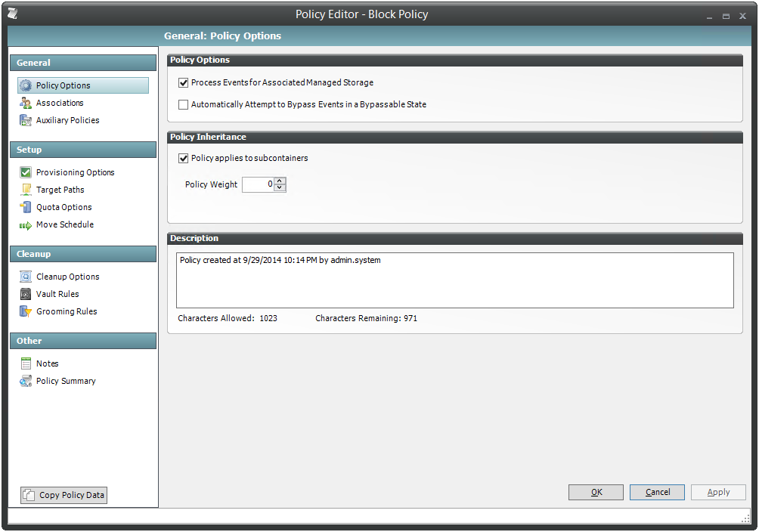Increase Policy Weight with up arrow
Viewport: 759px width, 532px height.
(280, 181)
